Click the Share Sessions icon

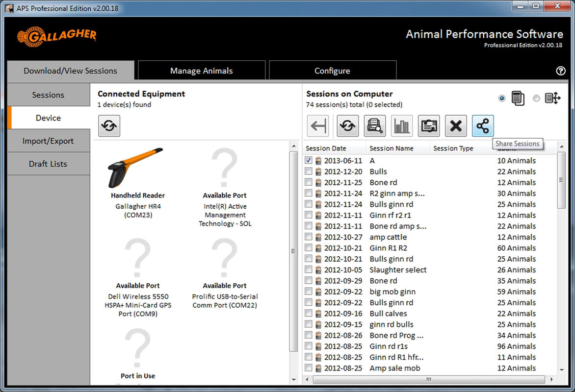pyautogui.click(x=483, y=126)
